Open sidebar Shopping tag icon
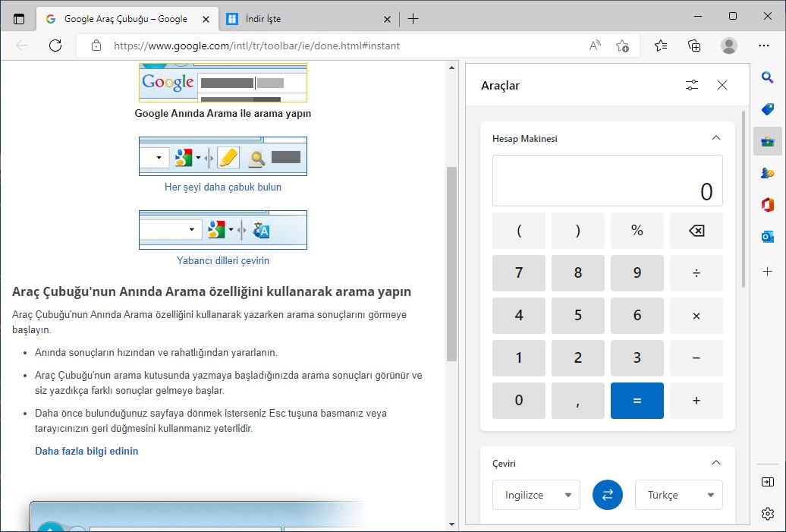The image size is (786, 532). [768, 109]
